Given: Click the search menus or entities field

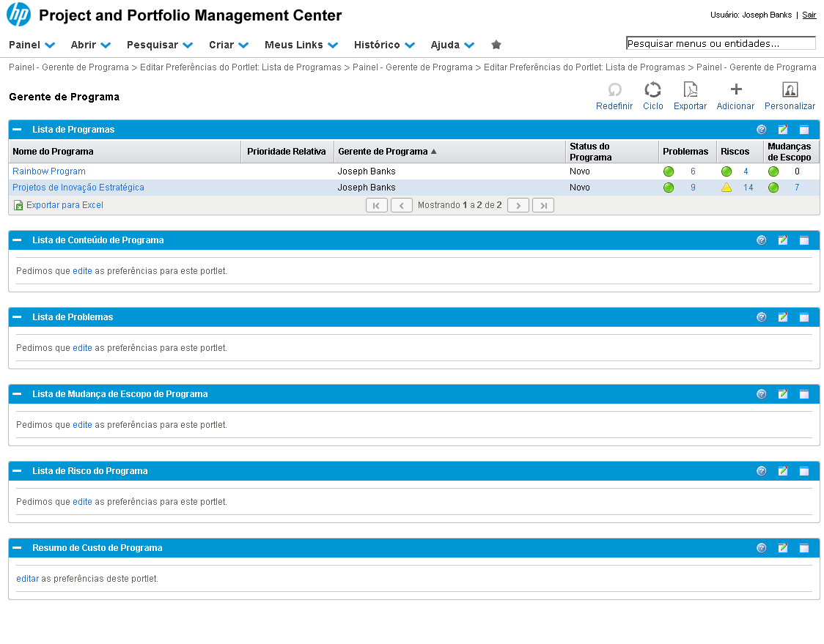Looking at the screenshot, I should (x=720, y=43).
